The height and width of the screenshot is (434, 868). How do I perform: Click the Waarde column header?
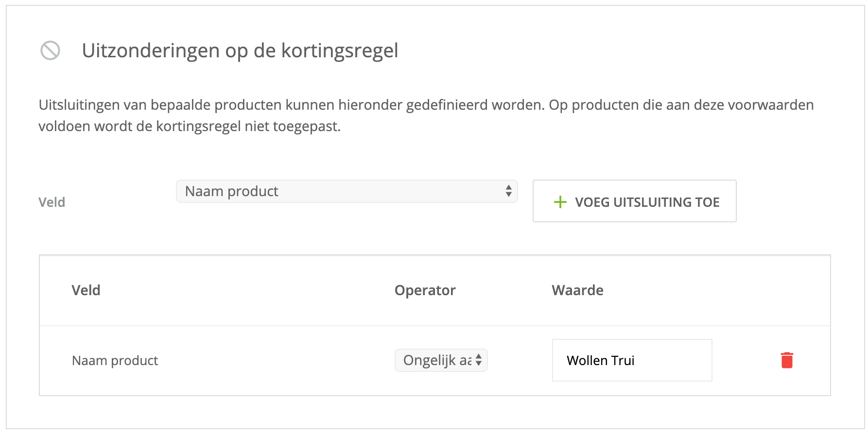coord(577,290)
